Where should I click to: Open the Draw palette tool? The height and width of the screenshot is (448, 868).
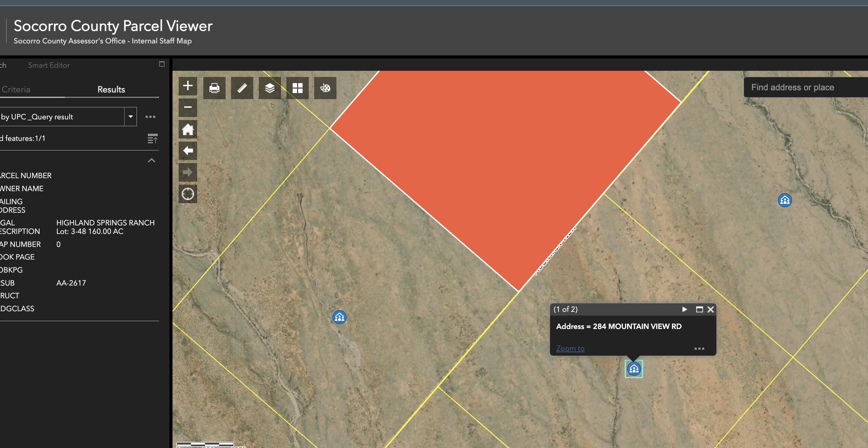point(325,88)
